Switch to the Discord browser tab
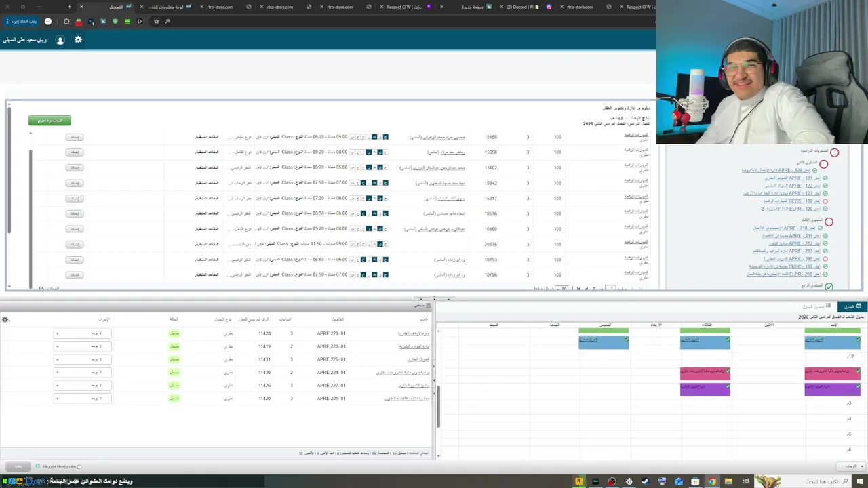Image resolution: width=868 pixels, height=488 pixels. point(521,7)
